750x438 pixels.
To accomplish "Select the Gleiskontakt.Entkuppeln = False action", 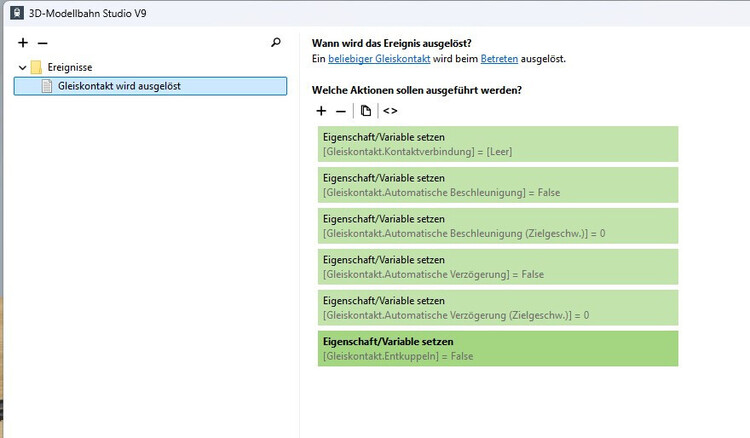I will [x=498, y=349].
